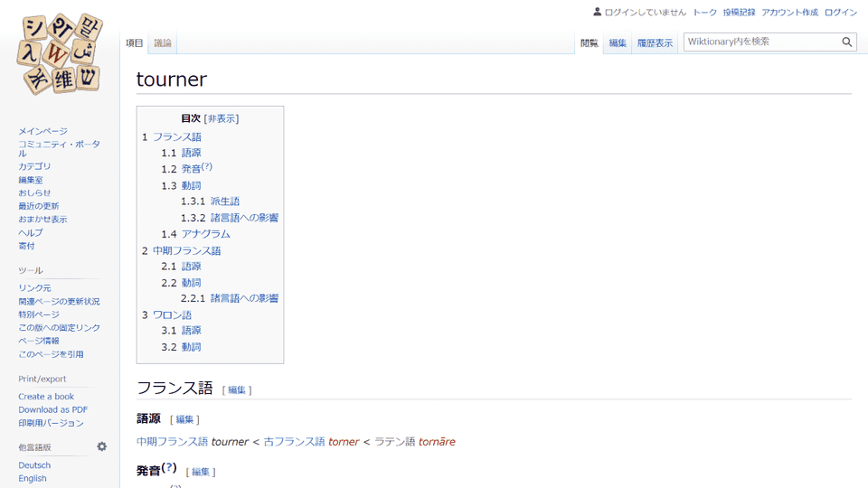Switch to the English language version

(x=33, y=478)
